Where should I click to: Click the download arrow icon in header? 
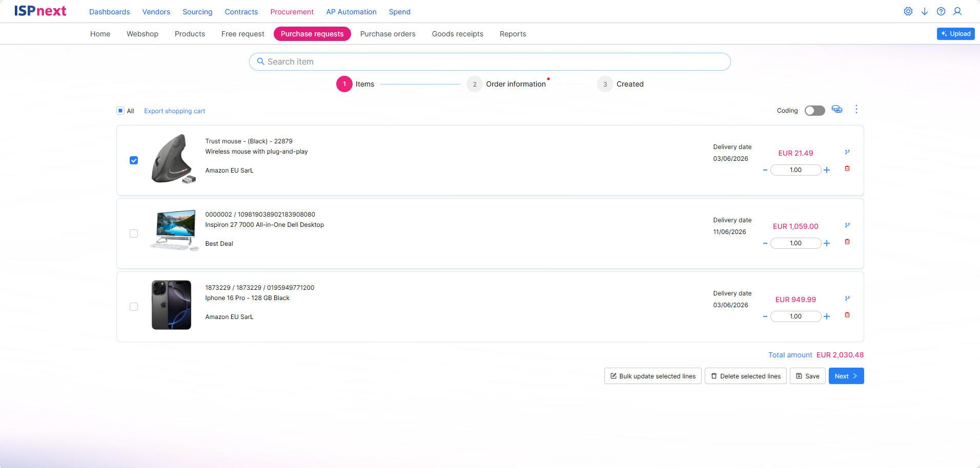click(925, 11)
